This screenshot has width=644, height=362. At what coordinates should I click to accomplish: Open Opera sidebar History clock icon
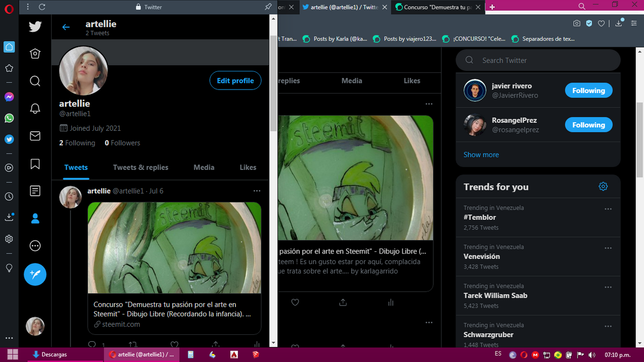coord(9,197)
